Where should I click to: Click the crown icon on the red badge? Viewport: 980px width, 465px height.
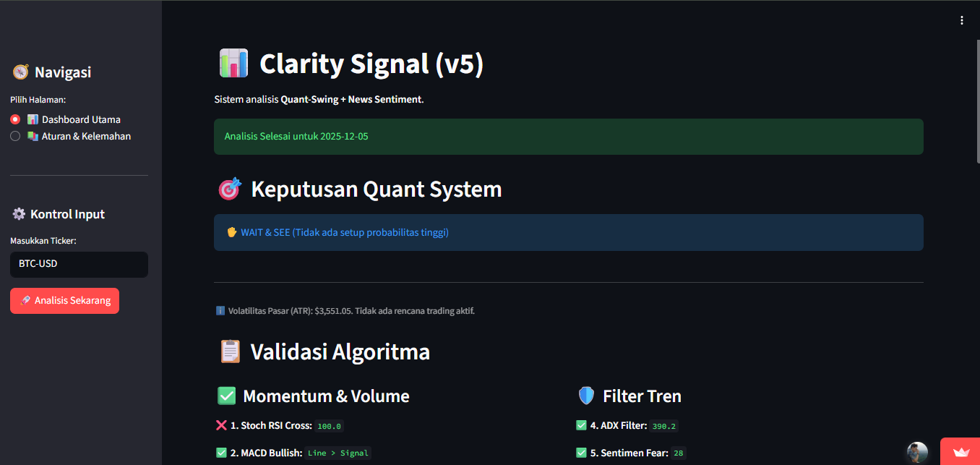[960, 453]
